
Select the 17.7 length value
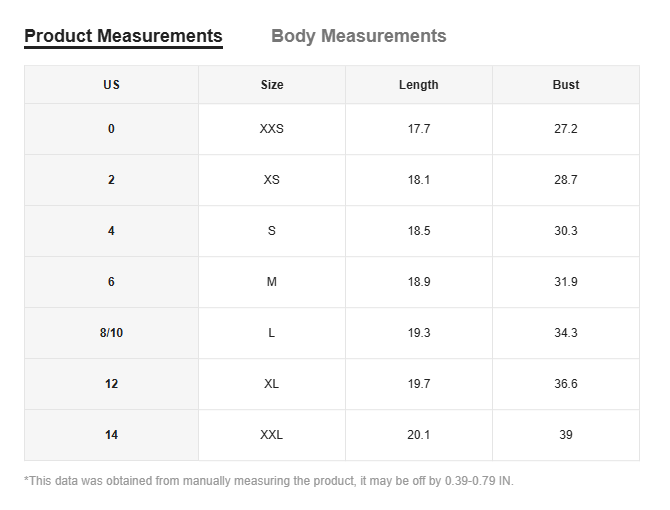418,129
